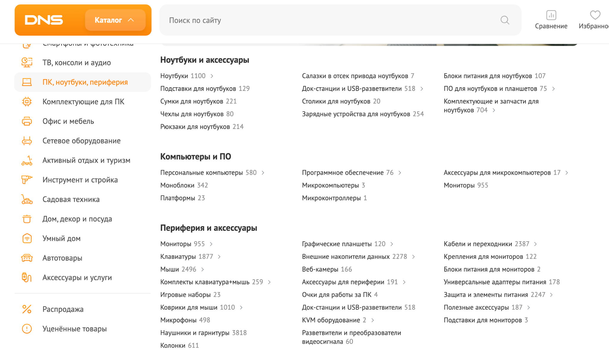
Task: Select Комплектующие для ПК category
Action: 83,102
